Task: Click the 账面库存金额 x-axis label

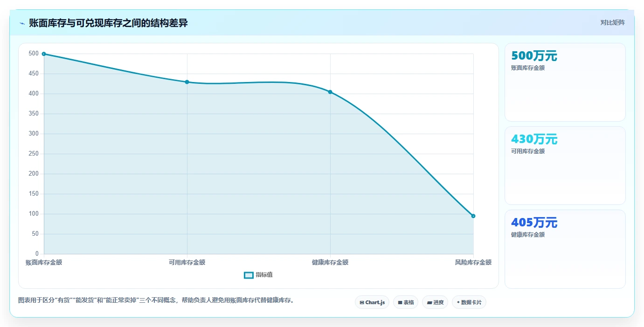Action: 44,262
